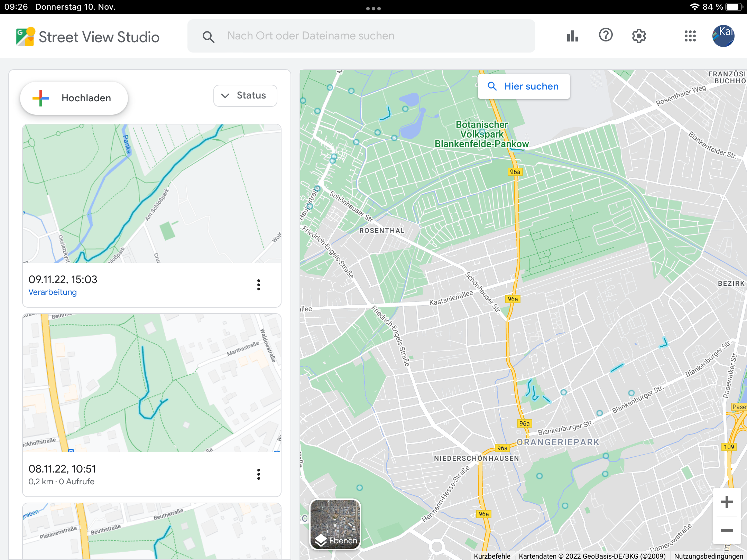The width and height of the screenshot is (747, 560).
Task: Click the BEZIRK label on the map
Action: [731, 283]
